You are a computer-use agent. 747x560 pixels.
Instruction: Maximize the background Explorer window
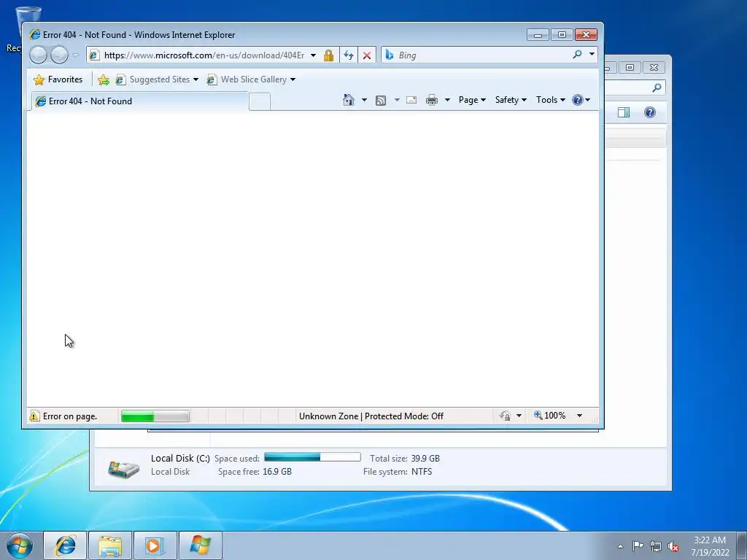(630, 68)
